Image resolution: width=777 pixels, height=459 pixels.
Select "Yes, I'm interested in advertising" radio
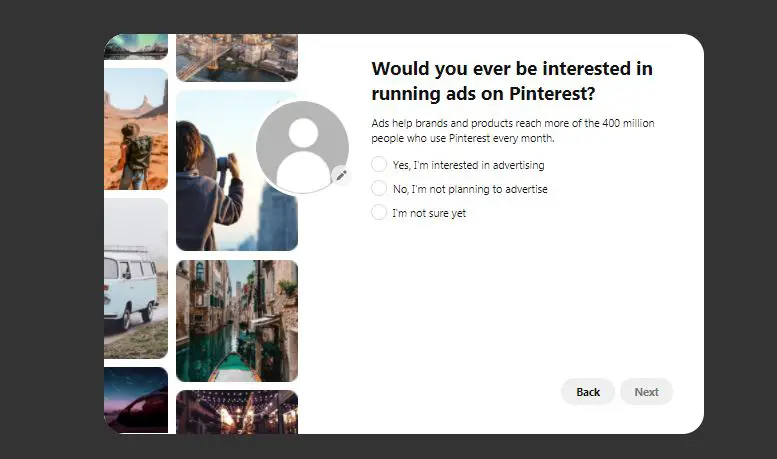tap(379, 164)
